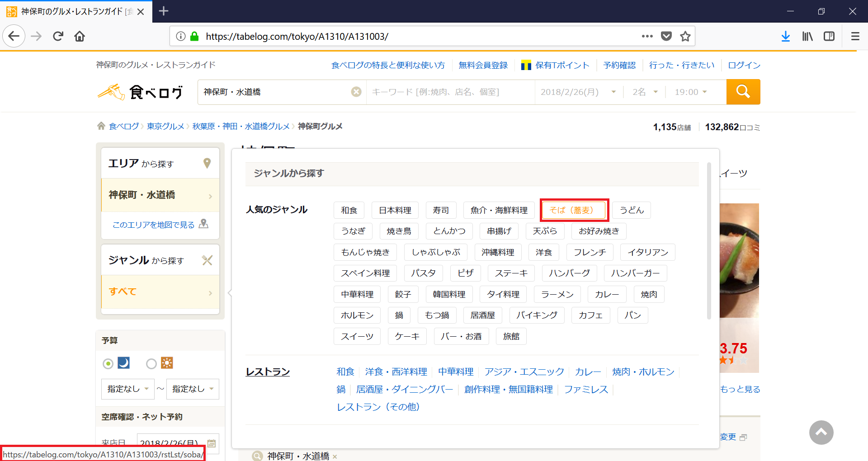This screenshot has height=461, width=868.
Task: Open the library icon in toolbar
Action: tap(807, 36)
